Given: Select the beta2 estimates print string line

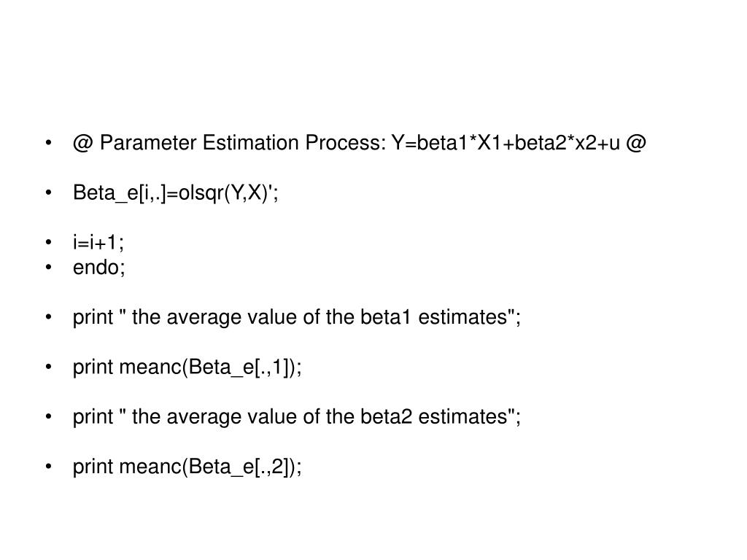Looking at the screenshot, I should (297, 416).
